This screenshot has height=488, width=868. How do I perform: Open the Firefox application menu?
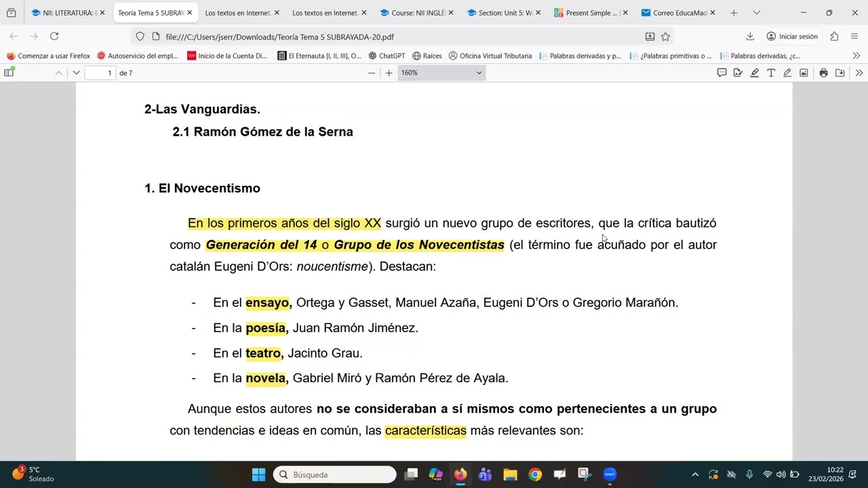point(854,37)
